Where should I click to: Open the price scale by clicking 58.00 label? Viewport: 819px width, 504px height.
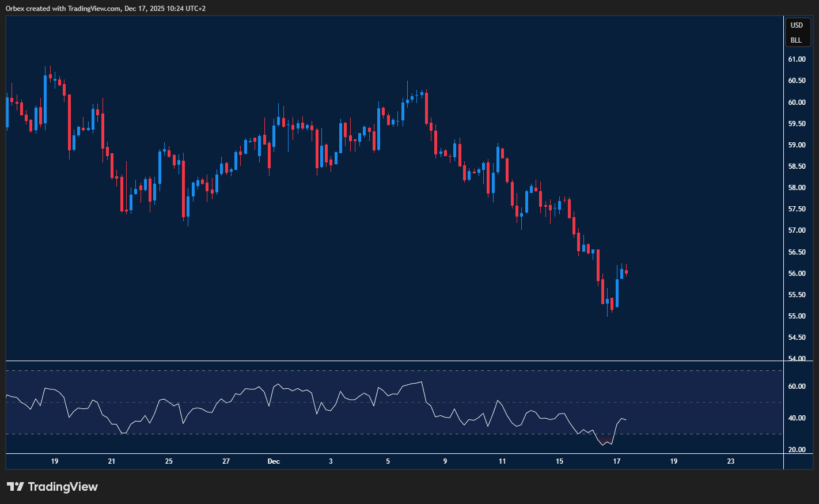[x=798, y=187]
